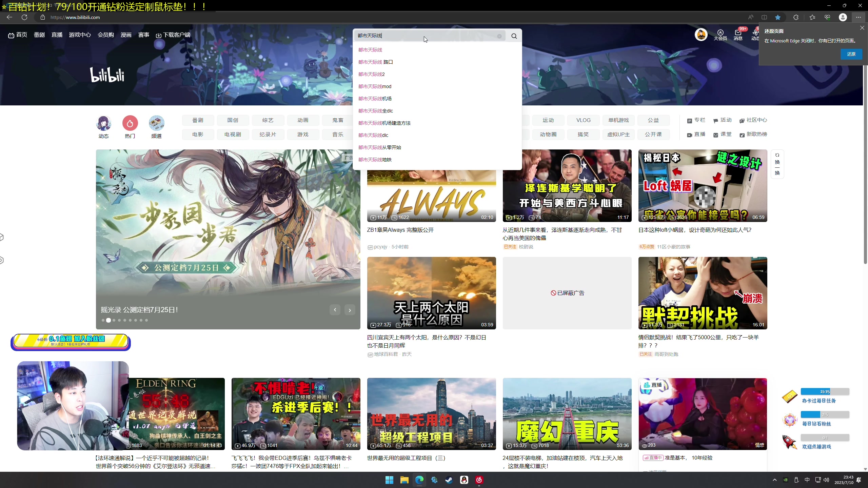The width and height of the screenshot is (868, 488).
Task: Open browser extensions puzzle icon
Action: click(796, 17)
